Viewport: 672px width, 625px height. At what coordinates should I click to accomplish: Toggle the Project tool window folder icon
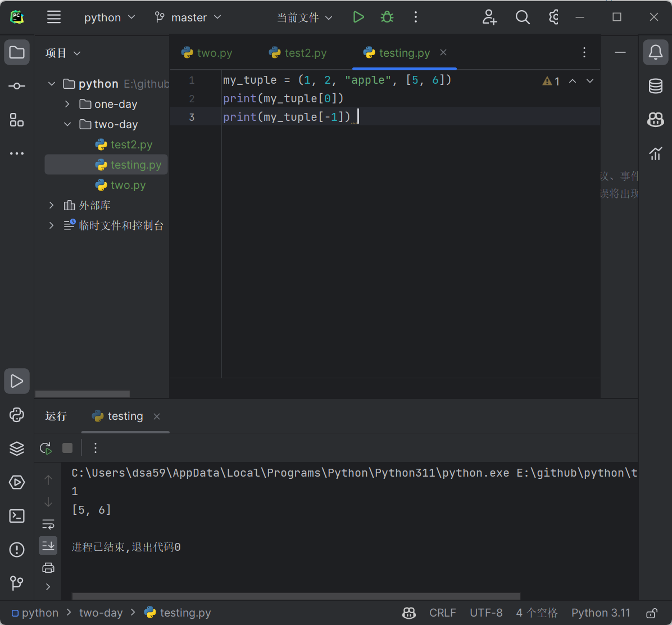(x=17, y=52)
